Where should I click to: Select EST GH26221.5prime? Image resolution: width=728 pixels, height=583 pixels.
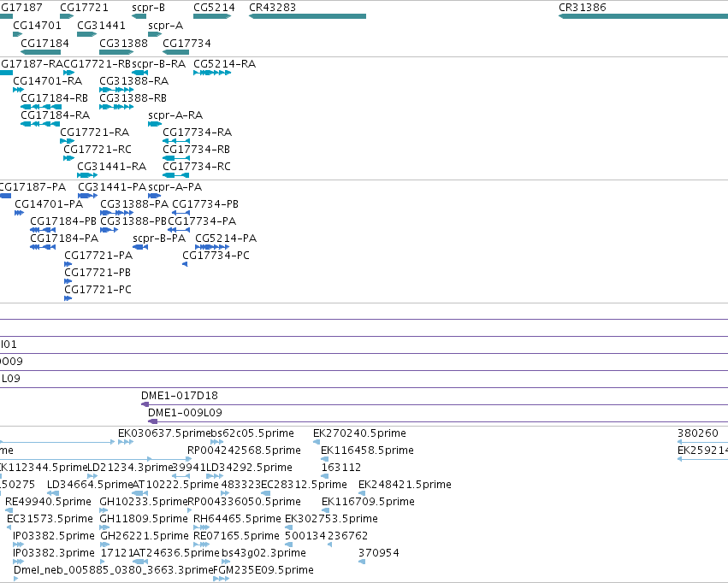pos(105,545)
